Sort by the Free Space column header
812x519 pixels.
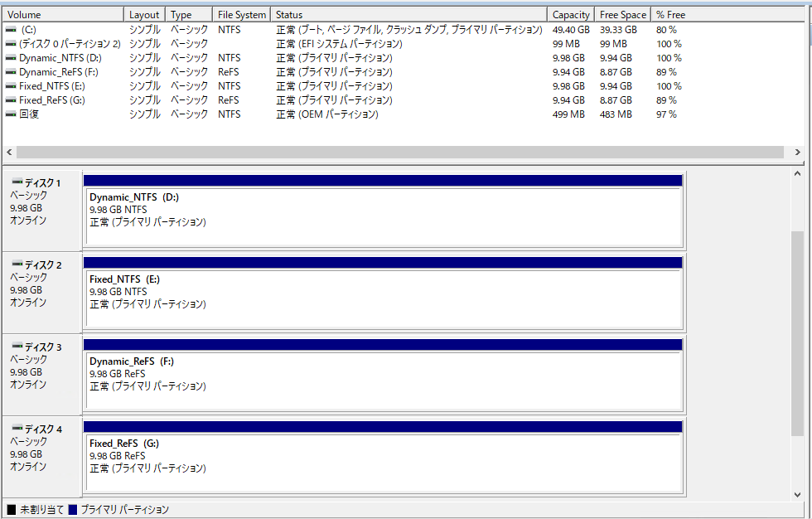623,14
